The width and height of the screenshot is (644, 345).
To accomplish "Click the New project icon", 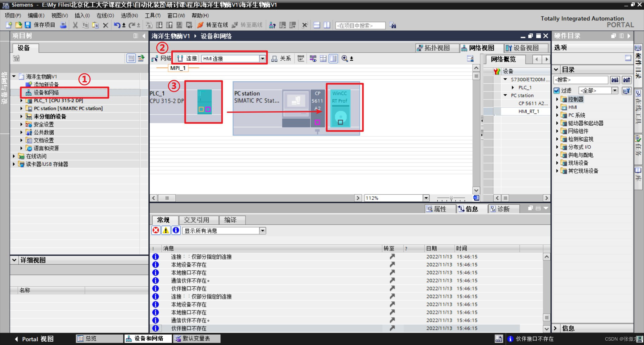I will click(9, 25).
